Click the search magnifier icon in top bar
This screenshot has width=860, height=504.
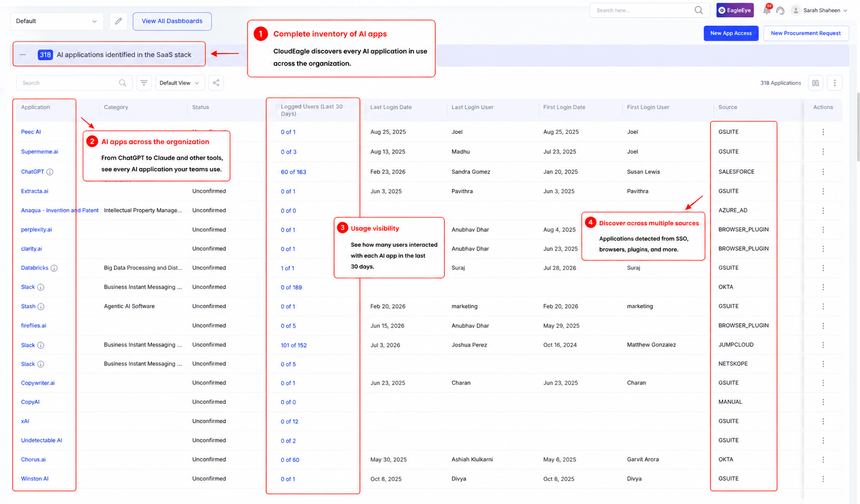point(698,10)
